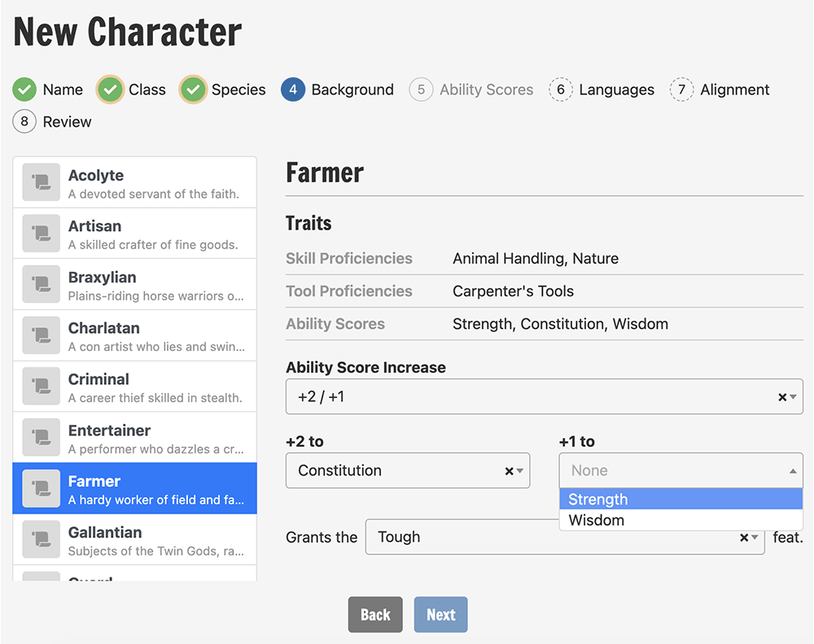The image size is (814, 644).
Task: Go to the Ability Scores step label
Action: [487, 90]
